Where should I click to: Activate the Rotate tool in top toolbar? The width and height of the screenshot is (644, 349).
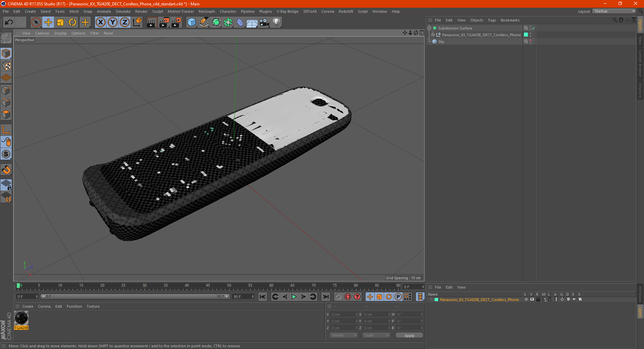point(72,22)
